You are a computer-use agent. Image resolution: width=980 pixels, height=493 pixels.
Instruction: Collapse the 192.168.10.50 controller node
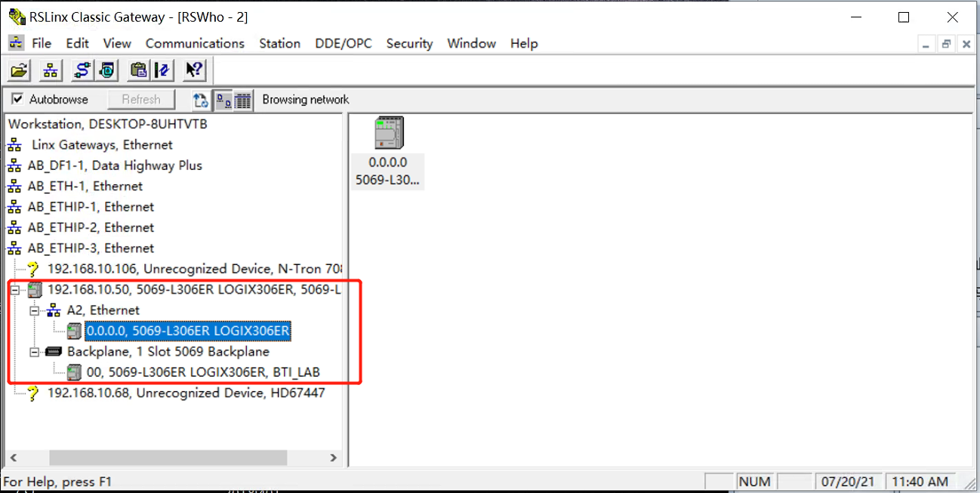14,289
